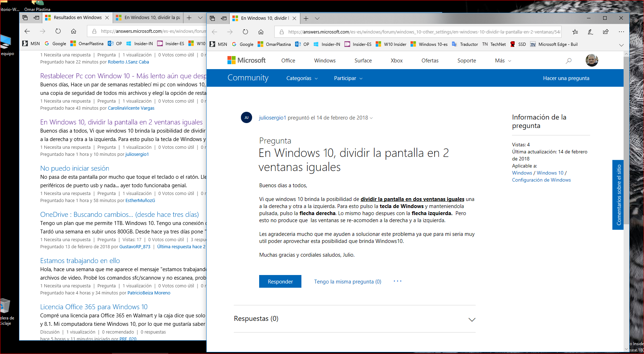The height and width of the screenshot is (354, 644).
Task: Refresh the background Edge window page
Action: 58,31
